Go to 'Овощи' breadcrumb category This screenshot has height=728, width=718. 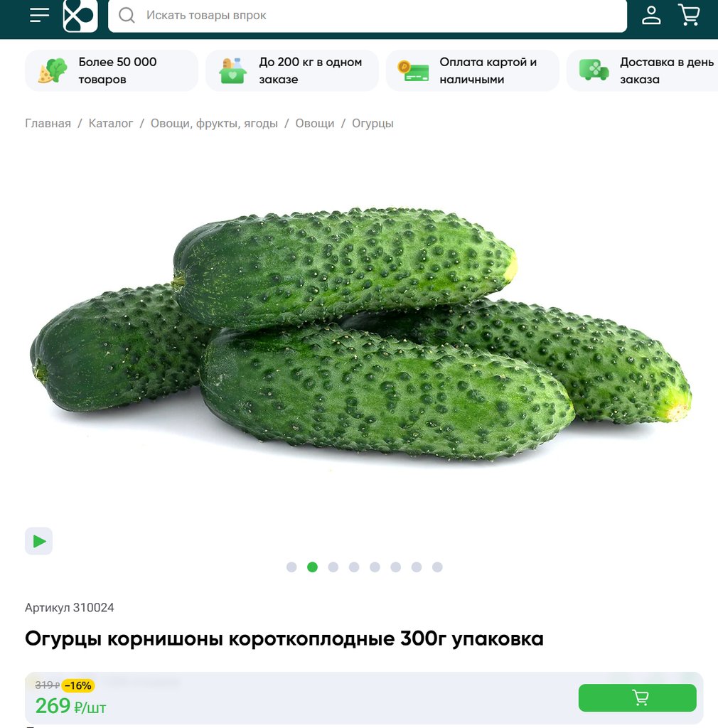tap(315, 124)
